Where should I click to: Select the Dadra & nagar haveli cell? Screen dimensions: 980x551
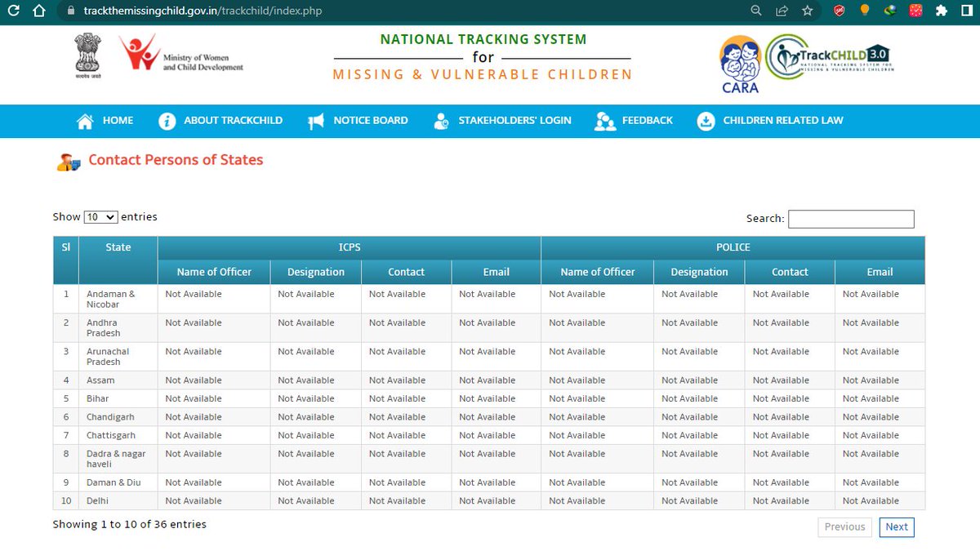tap(118, 459)
